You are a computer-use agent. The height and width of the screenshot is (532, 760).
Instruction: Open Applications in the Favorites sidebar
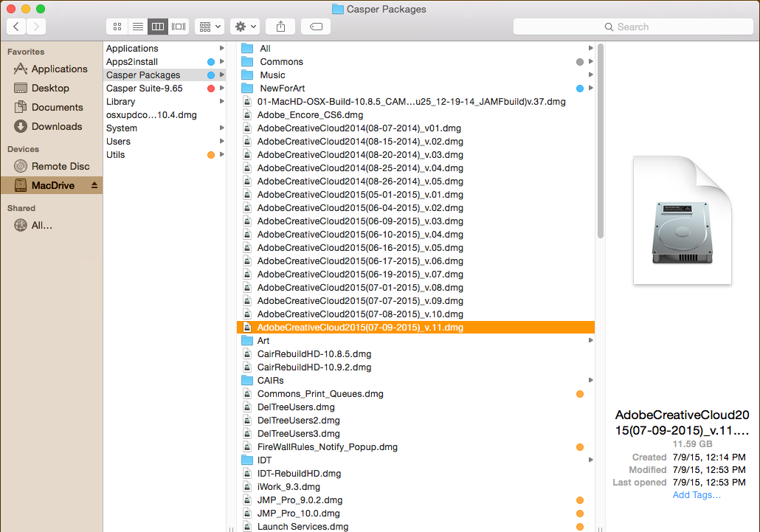tap(51, 69)
